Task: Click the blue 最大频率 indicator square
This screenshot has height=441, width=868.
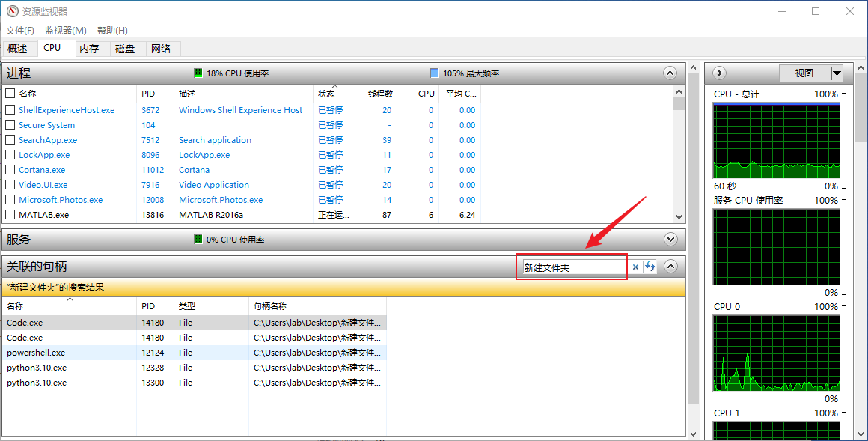Action: pos(435,73)
